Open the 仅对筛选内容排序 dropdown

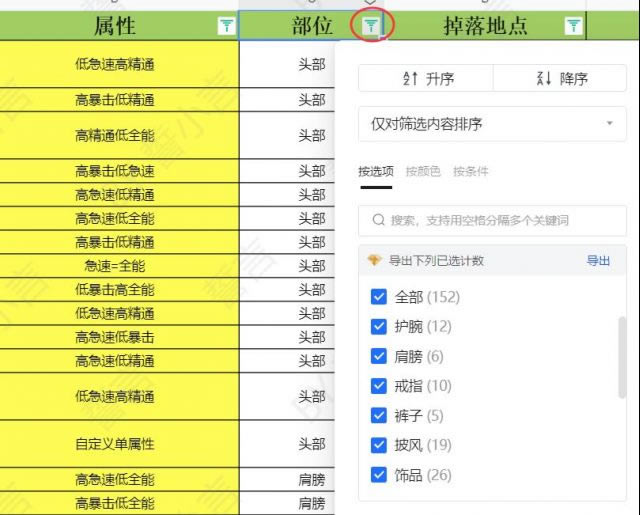coord(492,124)
